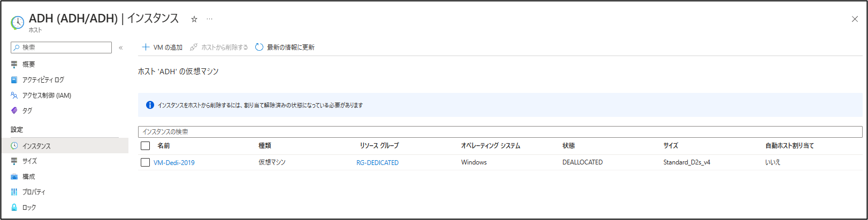Check the VM-Dedi-2019 row checkbox
This screenshot has height=220, width=868.
[145, 162]
